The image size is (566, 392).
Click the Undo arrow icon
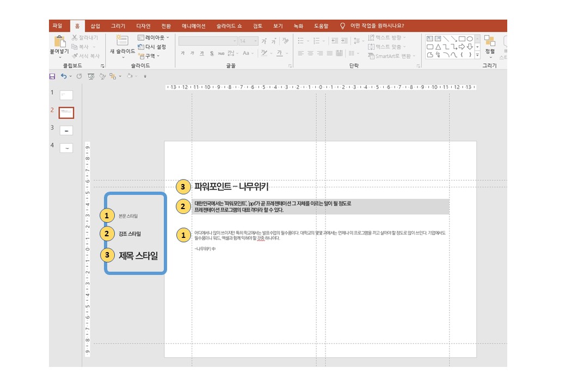pos(64,76)
